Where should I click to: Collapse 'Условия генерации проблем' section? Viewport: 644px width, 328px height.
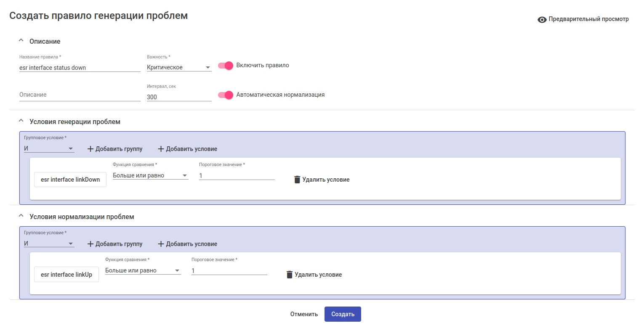(x=21, y=122)
